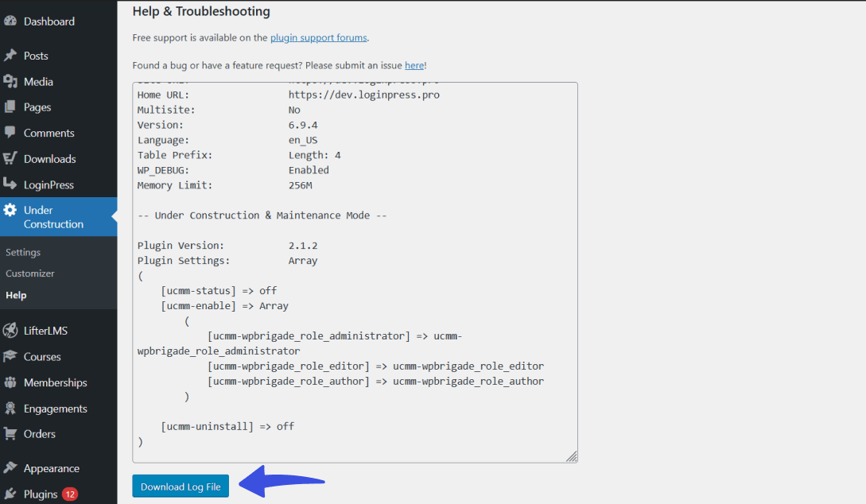This screenshot has width=866, height=504.
Task: Open the Settings submenu under Under Construction
Action: (x=22, y=252)
